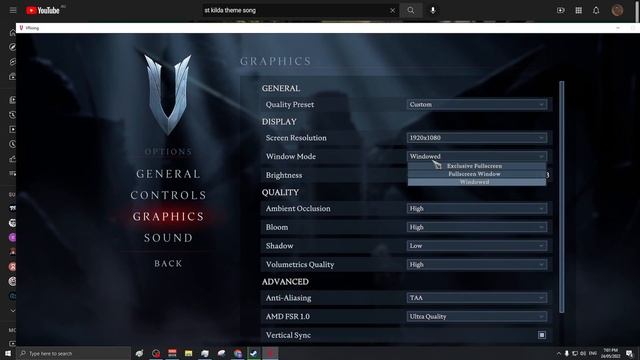The height and width of the screenshot is (360, 640).
Task: Start YouTube voice search with microphone
Action: [x=433, y=10]
